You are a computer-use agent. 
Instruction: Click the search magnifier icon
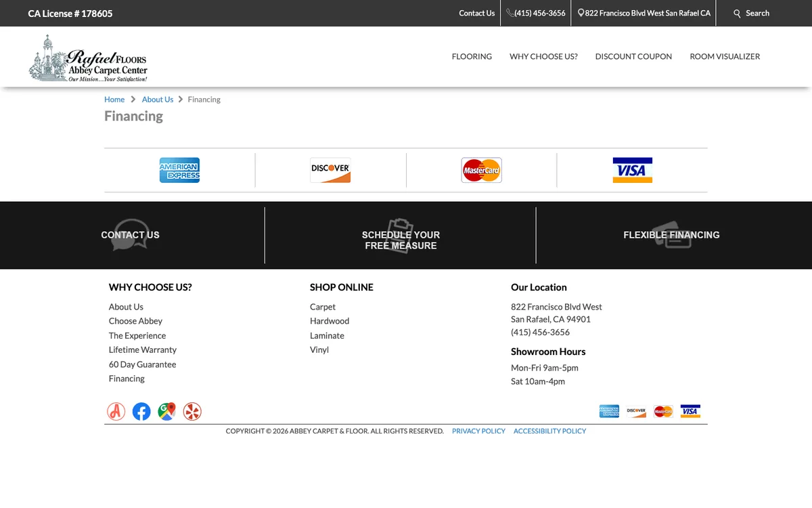pyautogui.click(x=737, y=14)
